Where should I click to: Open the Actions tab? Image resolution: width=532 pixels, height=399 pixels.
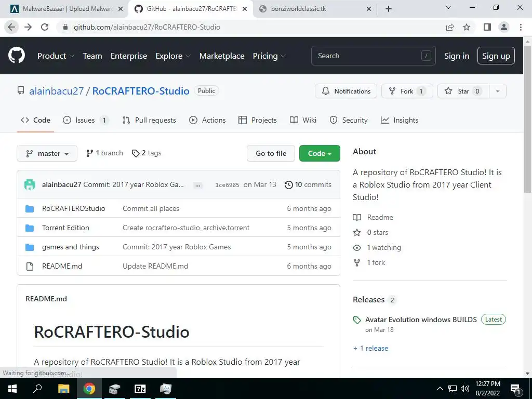pyautogui.click(x=207, y=120)
